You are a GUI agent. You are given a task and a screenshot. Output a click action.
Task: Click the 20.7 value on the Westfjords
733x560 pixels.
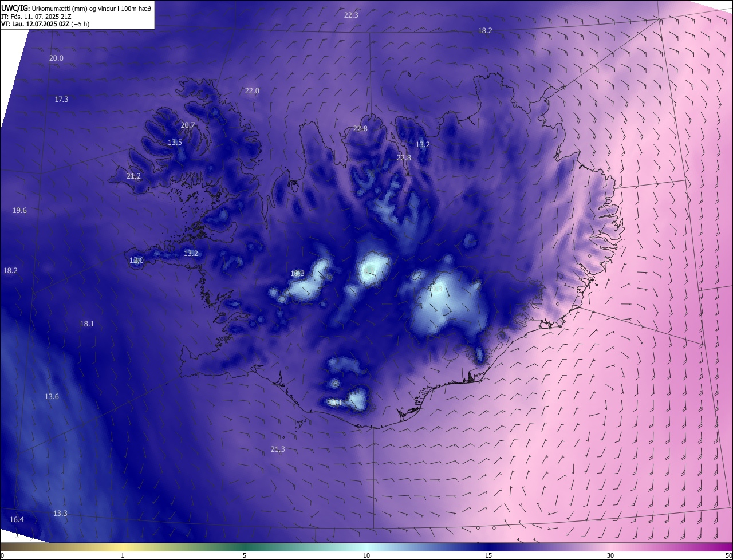pyautogui.click(x=188, y=125)
